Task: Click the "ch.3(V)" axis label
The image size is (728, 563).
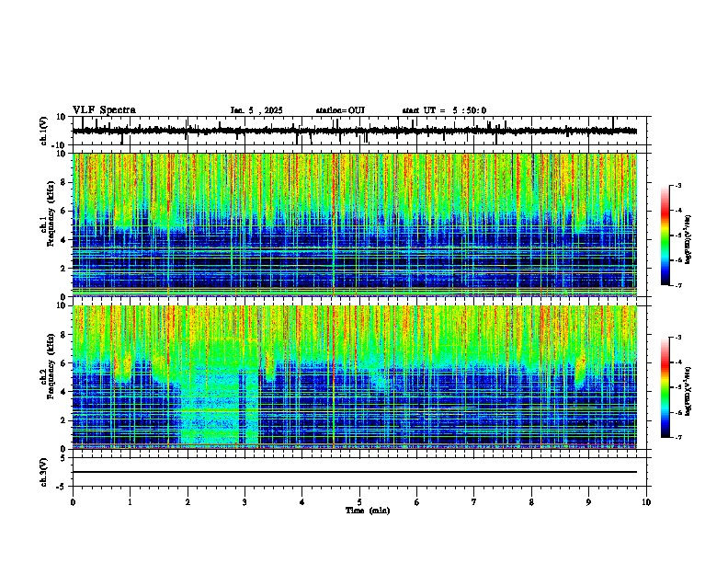Action: click(44, 472)
